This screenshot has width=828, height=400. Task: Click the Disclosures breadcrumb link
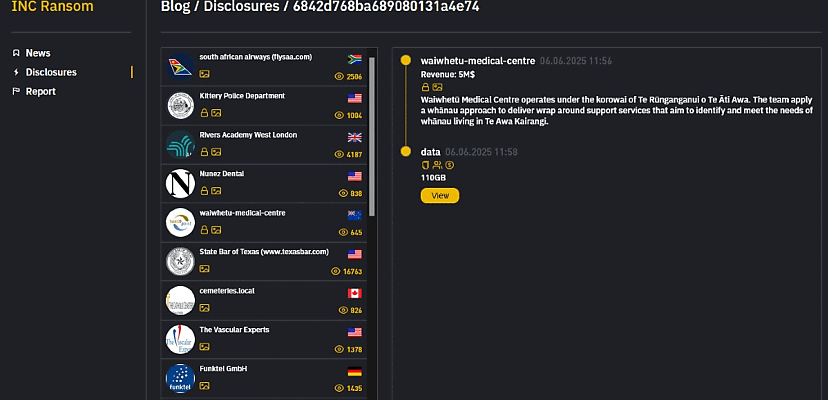(x=241, y=6)
